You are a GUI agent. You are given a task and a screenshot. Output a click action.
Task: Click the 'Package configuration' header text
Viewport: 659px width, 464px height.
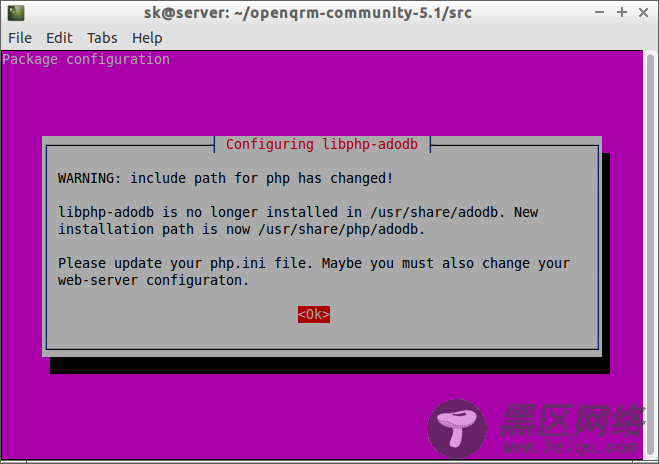pyautogui.click(x=86, y=59)
